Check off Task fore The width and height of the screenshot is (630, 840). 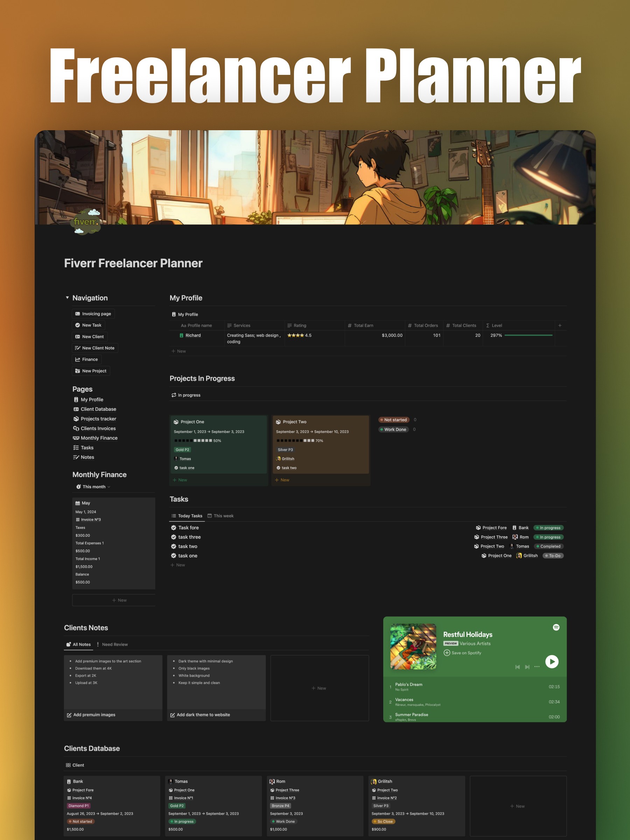point(174,527)
